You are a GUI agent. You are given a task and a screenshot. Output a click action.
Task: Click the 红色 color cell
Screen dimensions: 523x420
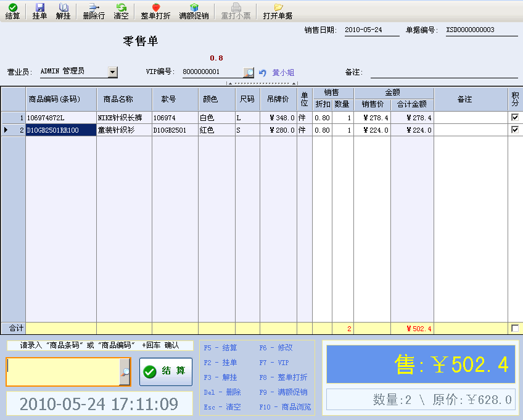217,130
